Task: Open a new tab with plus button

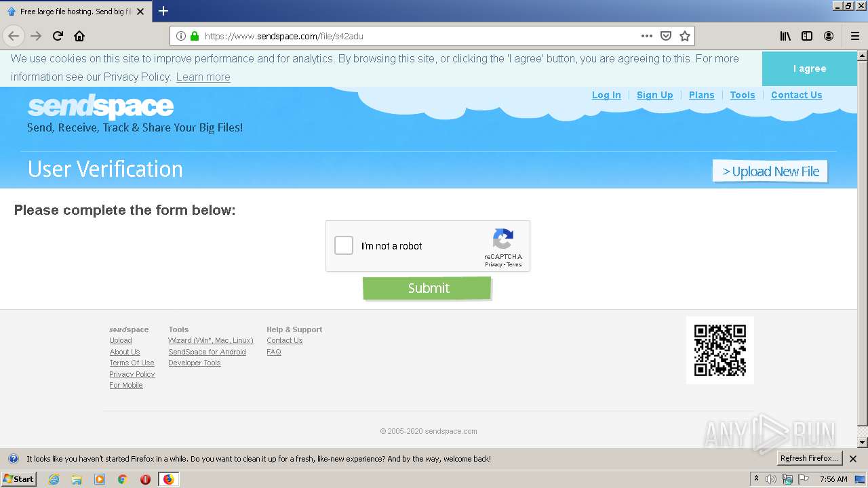Action: [163, 11]
